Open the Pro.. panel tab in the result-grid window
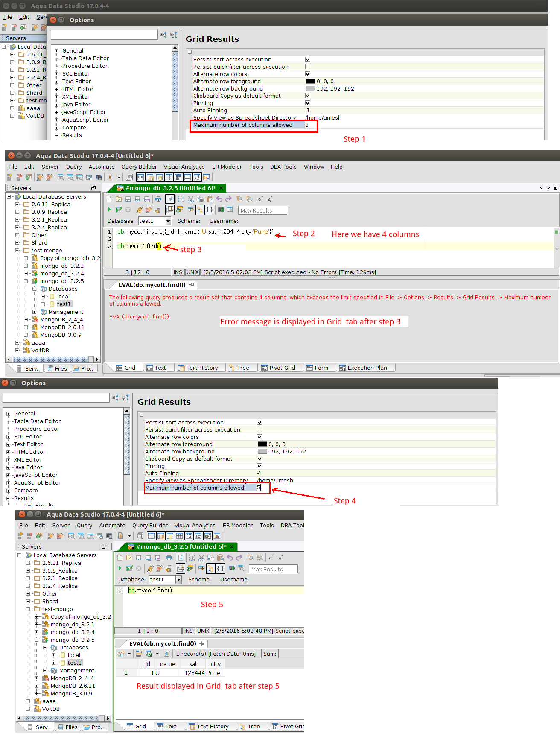 click(93, 727)
